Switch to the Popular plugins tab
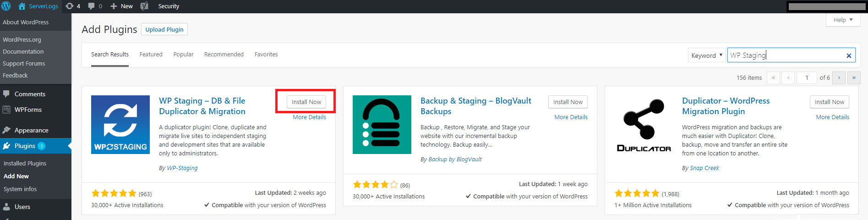This screenshot has height=220, width=868. coord(183,55)
